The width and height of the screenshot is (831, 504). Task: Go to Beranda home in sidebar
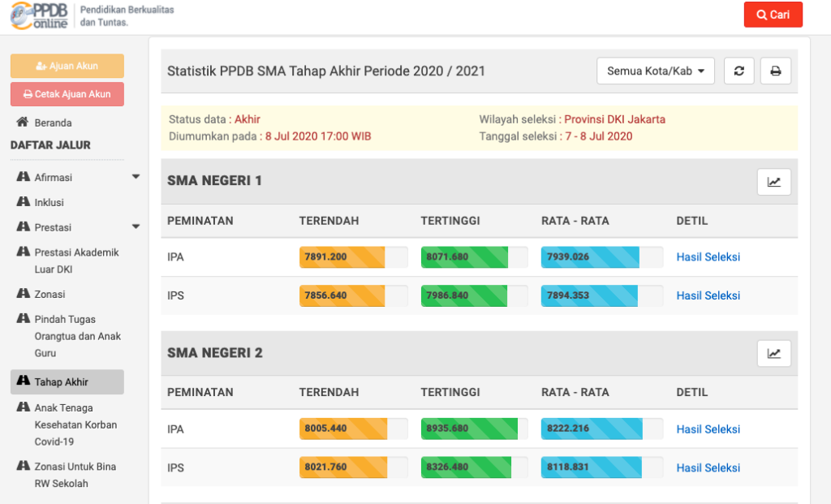pyautogui.click(x=53, y=123)
